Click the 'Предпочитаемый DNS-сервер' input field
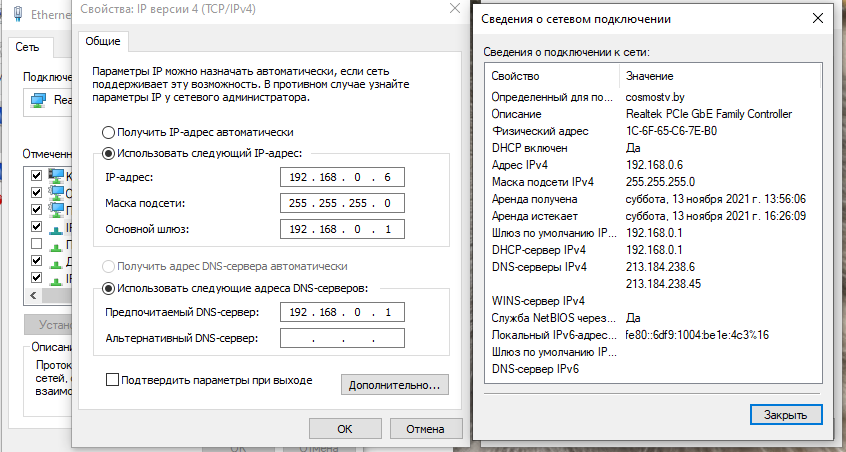 pos(342,312)
